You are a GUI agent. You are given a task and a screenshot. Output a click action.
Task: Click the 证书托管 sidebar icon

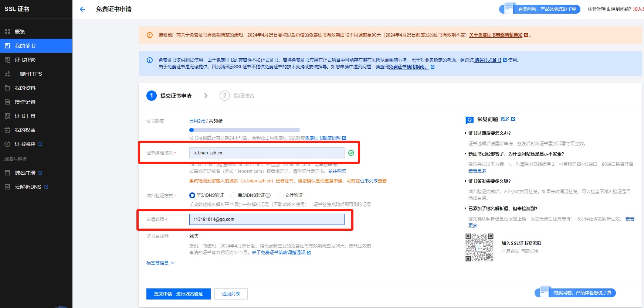pyautogui.click(x=7, y=60)
